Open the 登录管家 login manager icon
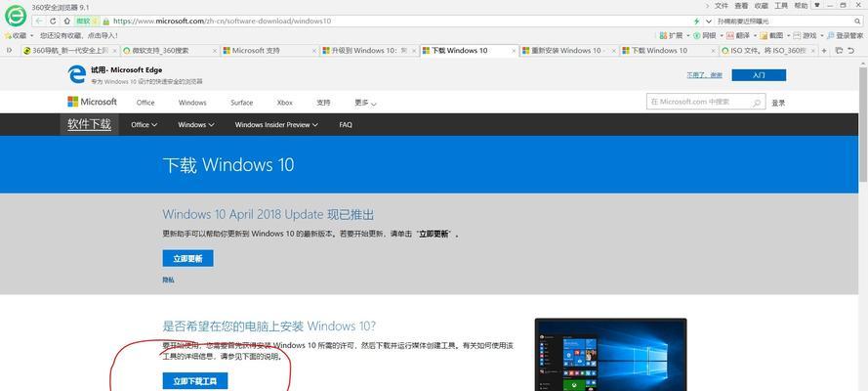This screenshot has width=868, height=391. [x=831, y=35]
